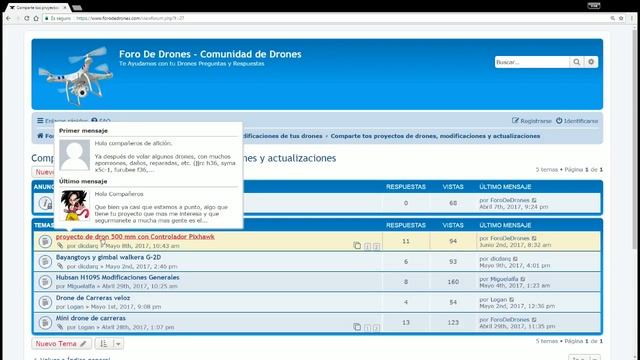Screen dimensions: 640x360
Task: View last post icon by dicdarq in Bayangtoys row
Action: click(x=516, y=259)
